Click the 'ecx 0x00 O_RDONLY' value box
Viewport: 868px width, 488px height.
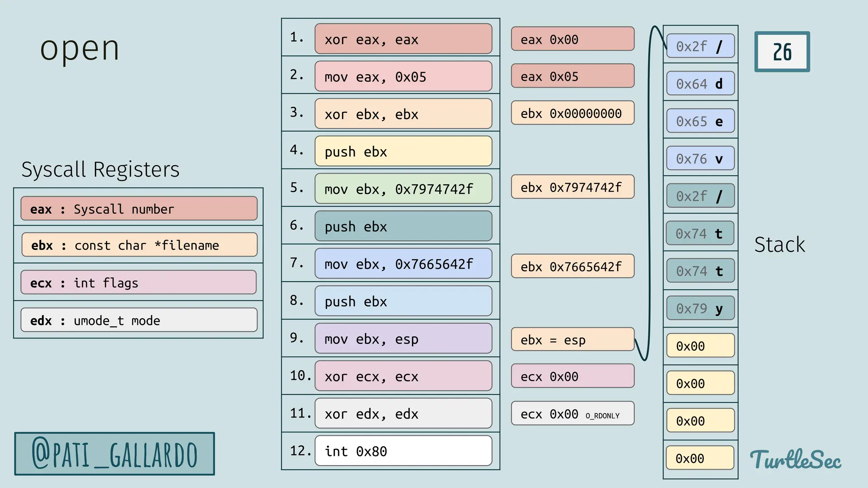pyautogui.click(x=572, y=413)
